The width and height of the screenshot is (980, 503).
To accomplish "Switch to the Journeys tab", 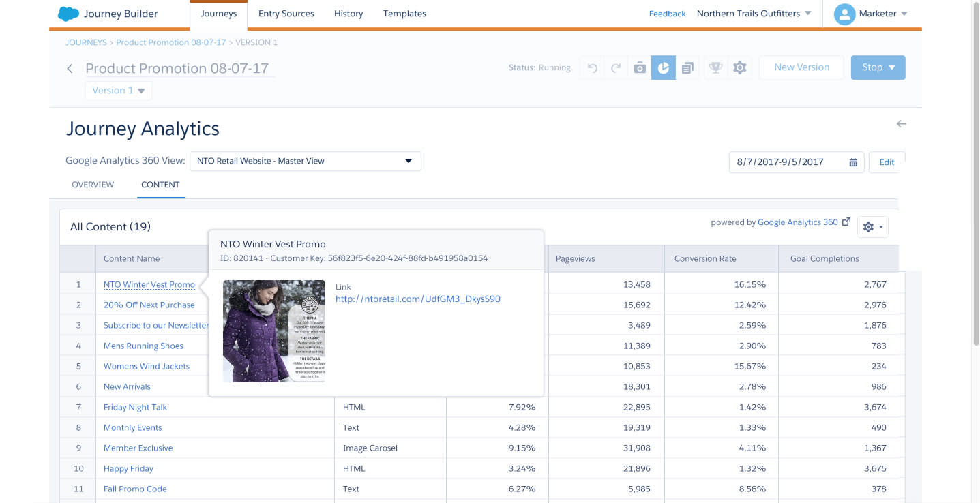I will 219,14.
